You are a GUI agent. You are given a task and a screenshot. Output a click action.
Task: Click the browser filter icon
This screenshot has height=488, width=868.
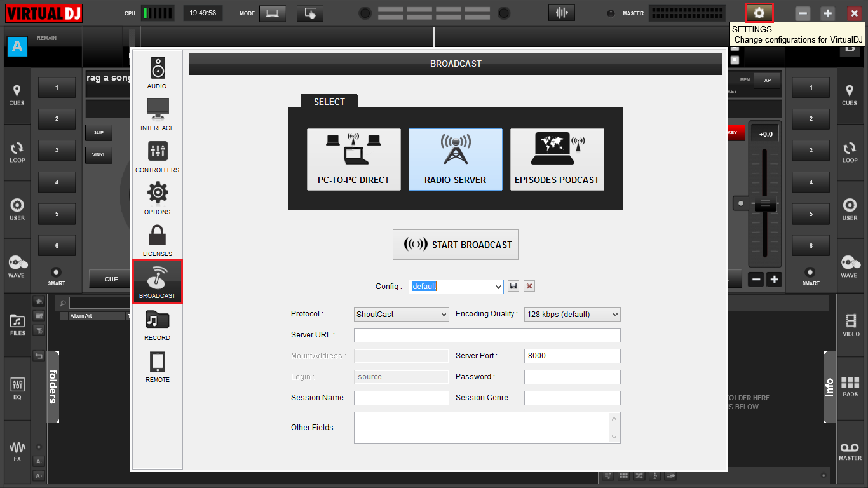pyautogui.click(x=39, y=330)
